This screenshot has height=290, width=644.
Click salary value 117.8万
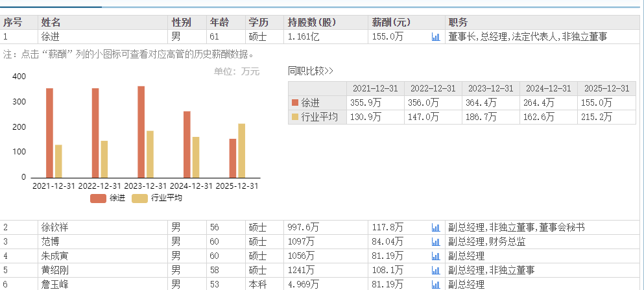(388, 227)
